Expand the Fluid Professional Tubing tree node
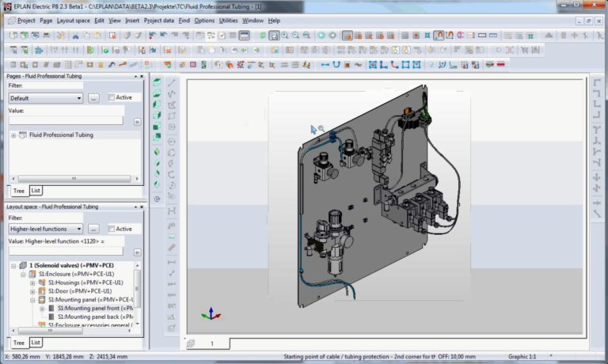Viewport: 608px width, 364px height. [x=13, y=135]
